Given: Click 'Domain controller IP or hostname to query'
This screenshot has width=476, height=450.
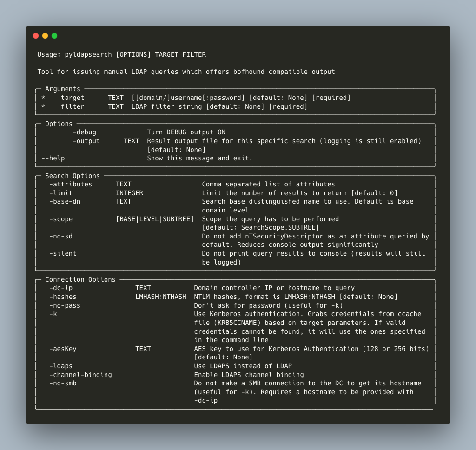Looking at the screenshot, I should click(x=274, y=288).
